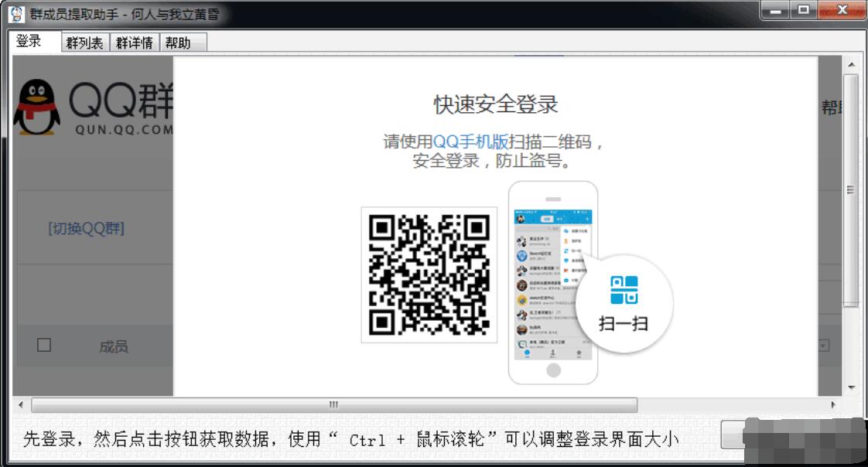Click the QUN.QQ.COM text

(x=124, y=129)
